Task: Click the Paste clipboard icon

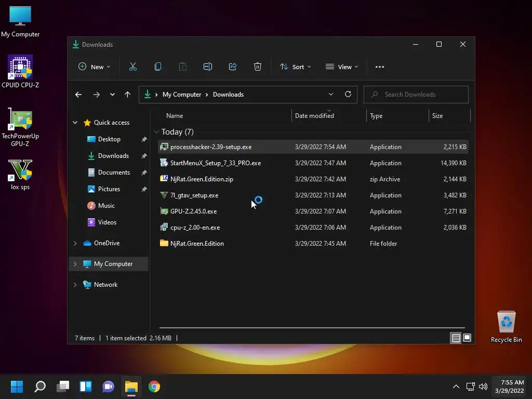Action: (x=182, y=67)
